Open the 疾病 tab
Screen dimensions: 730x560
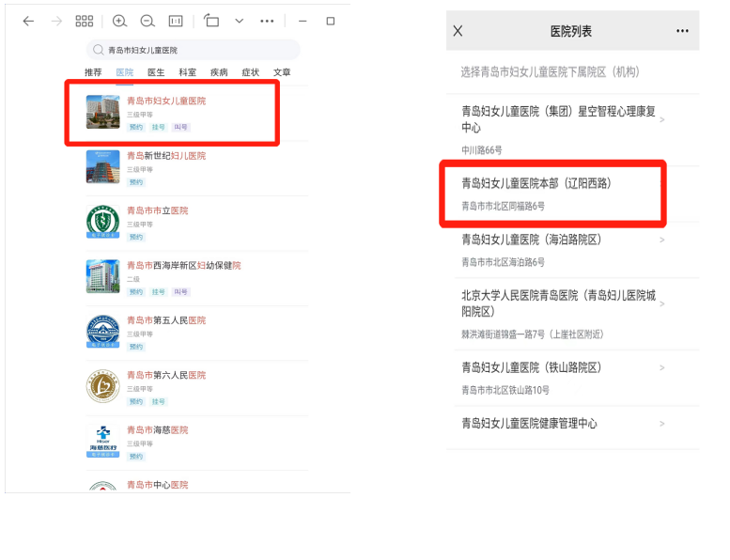(x=219, y=72)
